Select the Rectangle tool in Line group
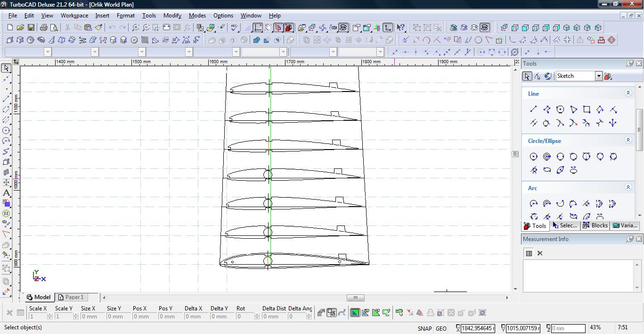The image size is (644, 334). (x=587, y=109)
